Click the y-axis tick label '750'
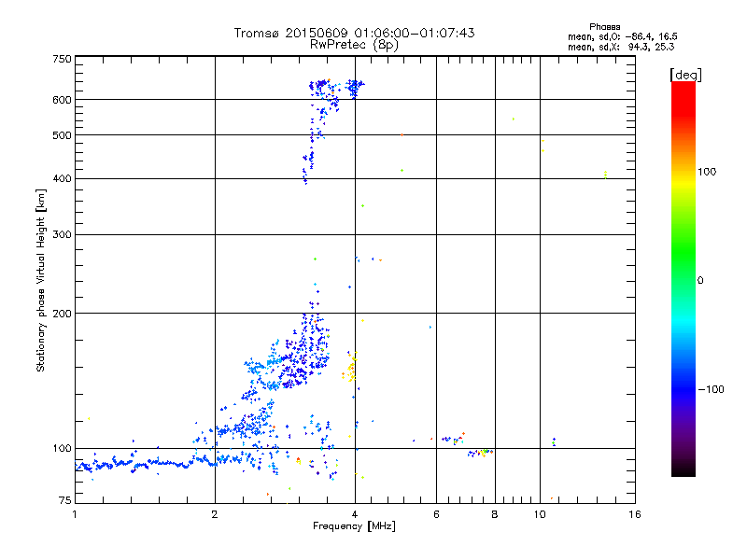The image size is (747, 560). pos(62,59)
